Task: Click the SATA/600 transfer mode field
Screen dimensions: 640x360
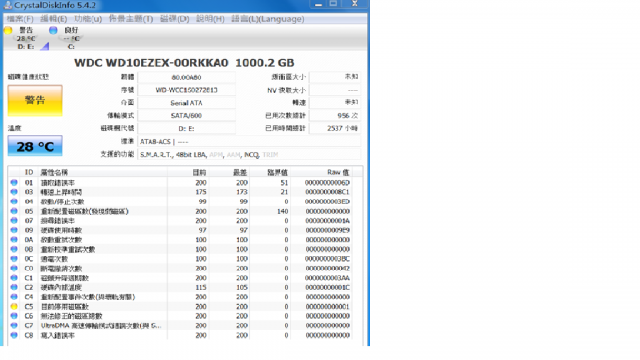Action: click(x=187, y=116)
